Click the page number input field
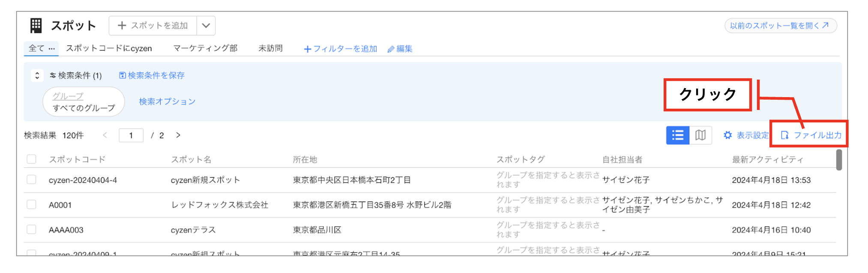This screenshot has height=273, width=868. 131,135
